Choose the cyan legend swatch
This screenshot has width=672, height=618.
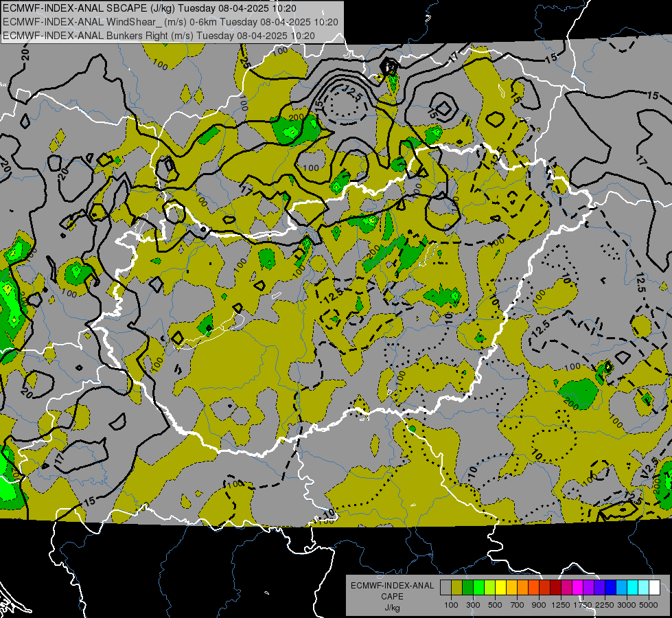coord(633,587)
